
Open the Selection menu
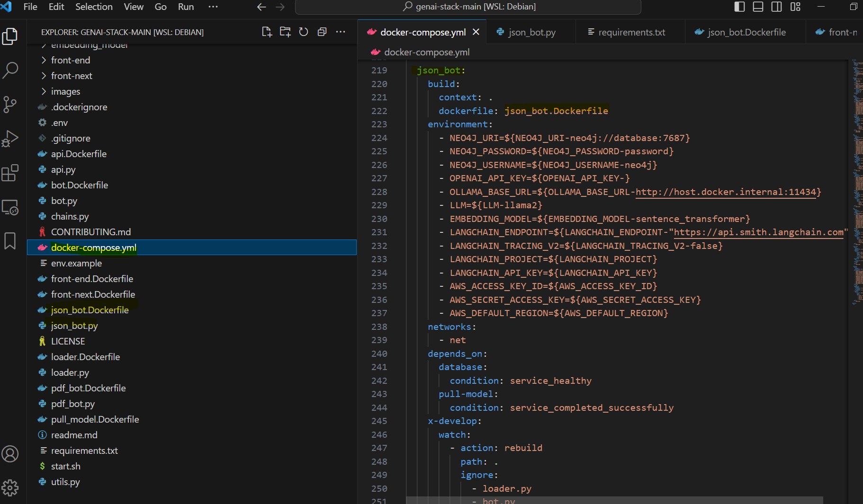pyautogui.click(x=94, y=7)
